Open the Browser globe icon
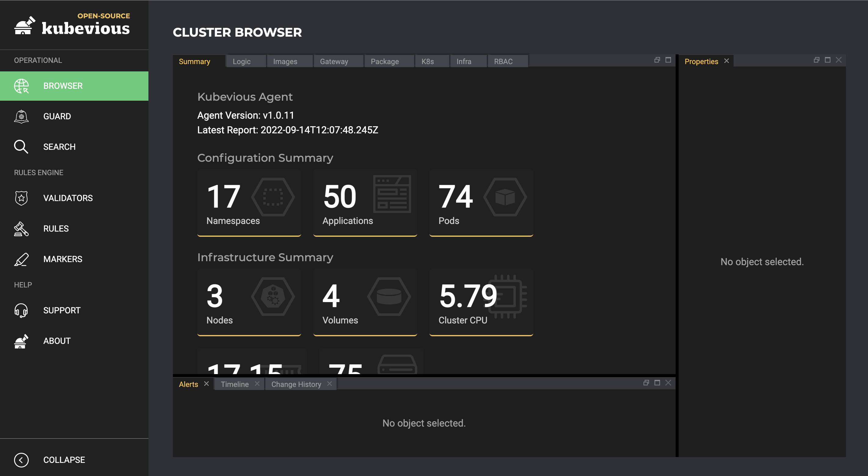The height and width of the screenshot is (476, 868). 21,86
